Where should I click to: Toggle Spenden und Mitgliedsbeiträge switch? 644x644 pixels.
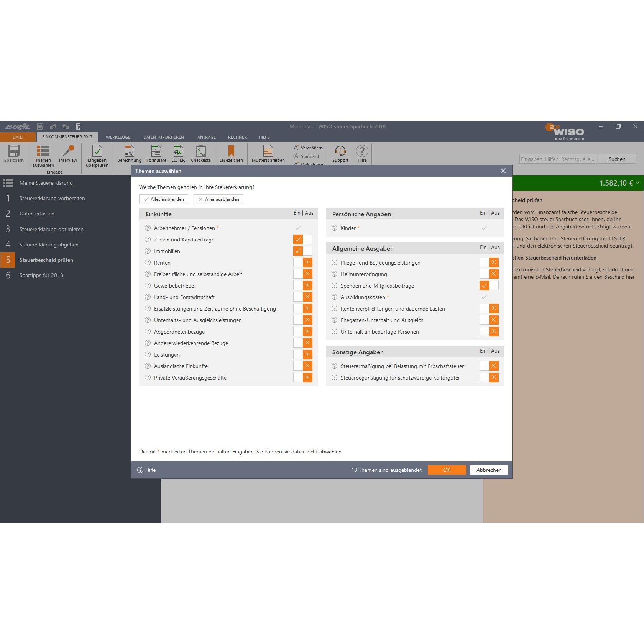tap(489, 286)
